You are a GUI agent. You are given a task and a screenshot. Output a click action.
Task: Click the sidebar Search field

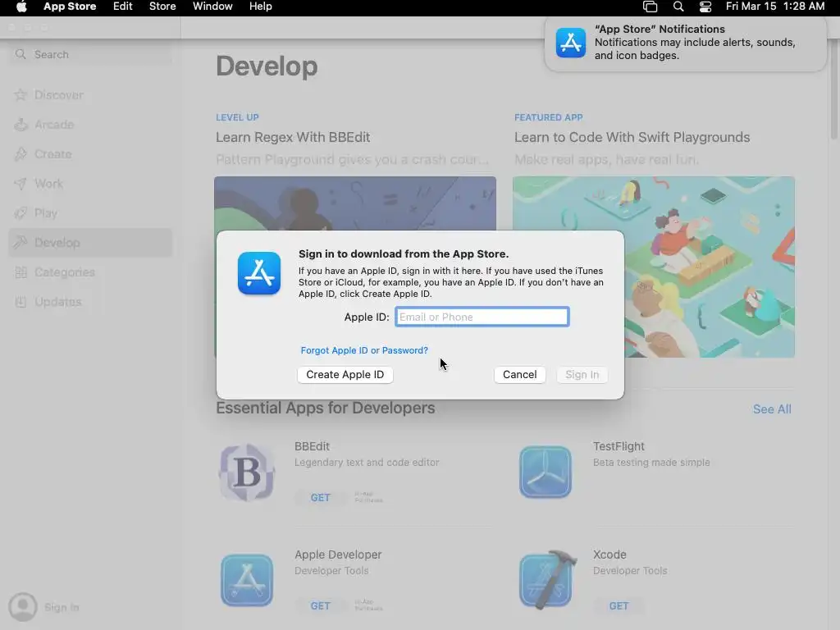point(90,54)
